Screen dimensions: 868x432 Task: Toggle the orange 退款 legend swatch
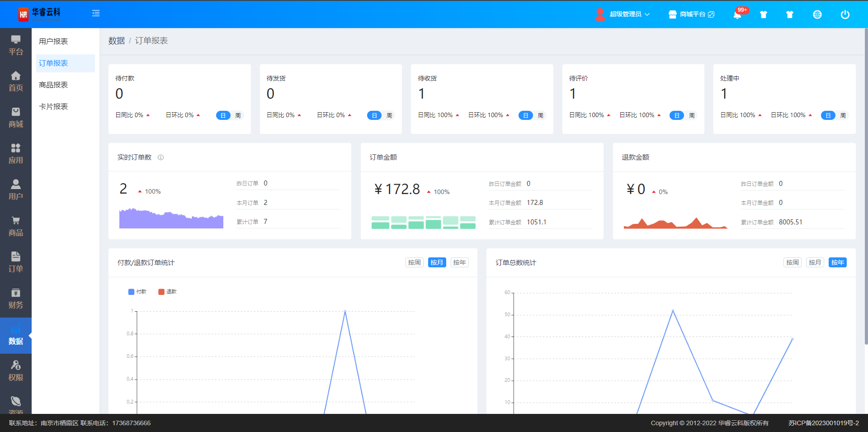click(x=161, y=292)
